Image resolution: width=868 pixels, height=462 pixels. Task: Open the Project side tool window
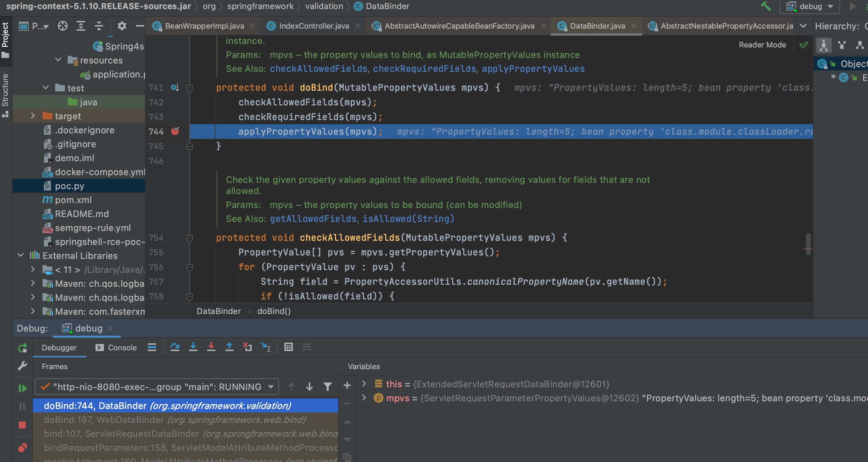[5, 39]
